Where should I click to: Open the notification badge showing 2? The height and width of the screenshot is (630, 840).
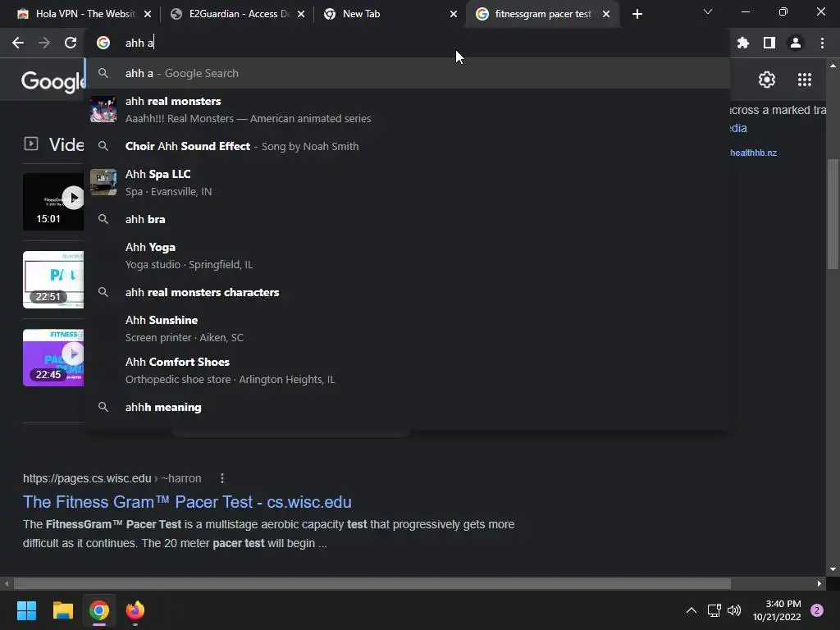817,610
